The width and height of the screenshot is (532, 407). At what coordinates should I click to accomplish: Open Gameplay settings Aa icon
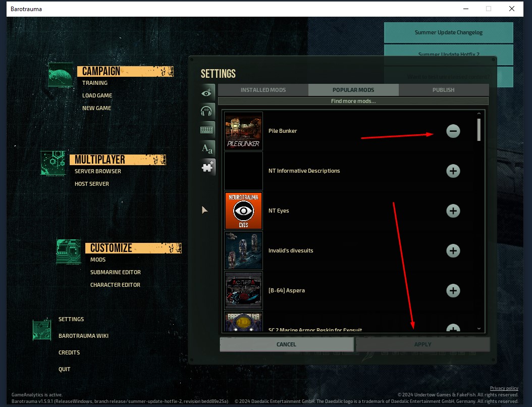[207, 148]
